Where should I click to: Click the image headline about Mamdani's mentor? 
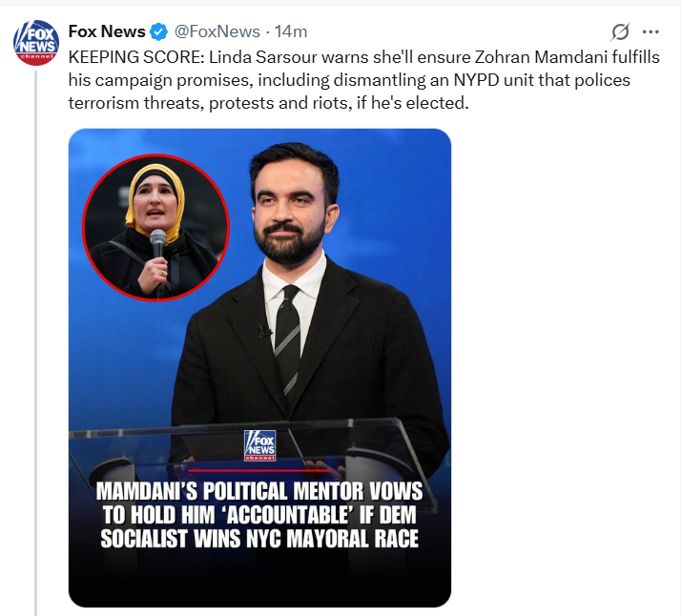click(259, 516)
